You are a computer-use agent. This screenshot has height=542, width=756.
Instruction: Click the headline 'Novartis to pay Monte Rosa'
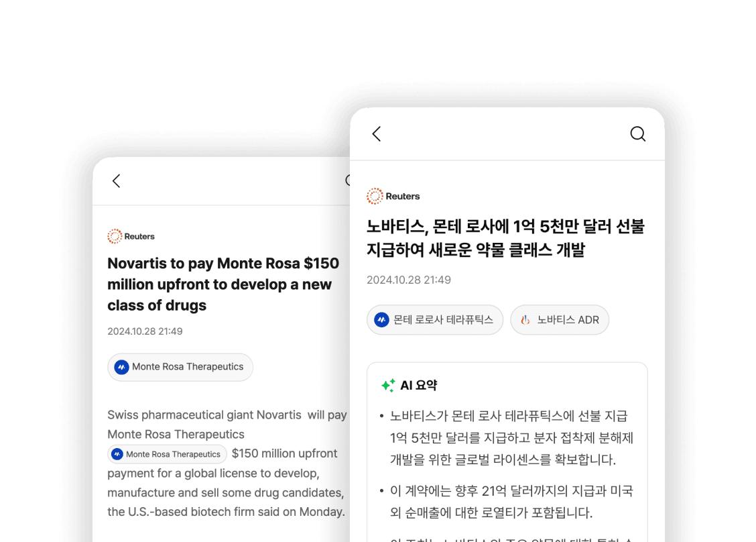[x=223, y=284]
